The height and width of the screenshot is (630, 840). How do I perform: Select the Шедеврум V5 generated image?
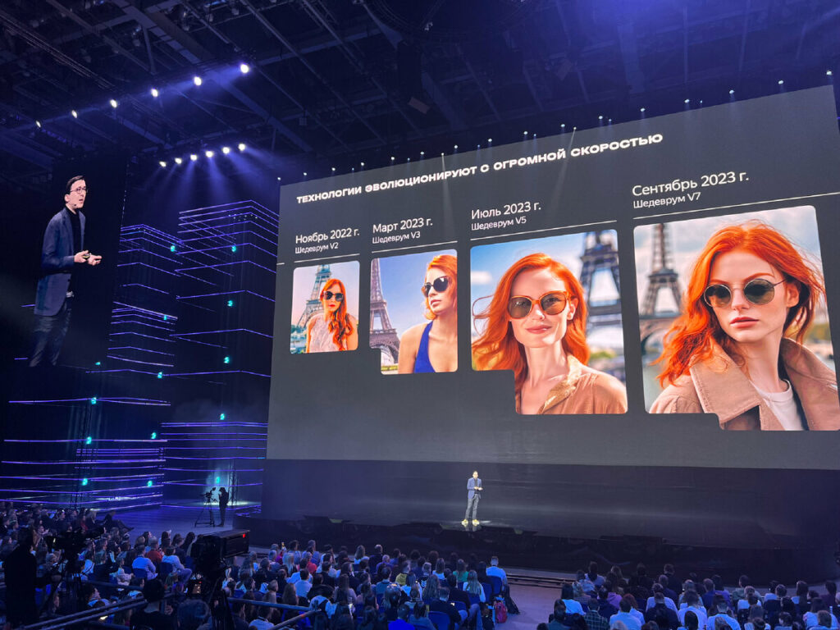(x=548, y=322)
